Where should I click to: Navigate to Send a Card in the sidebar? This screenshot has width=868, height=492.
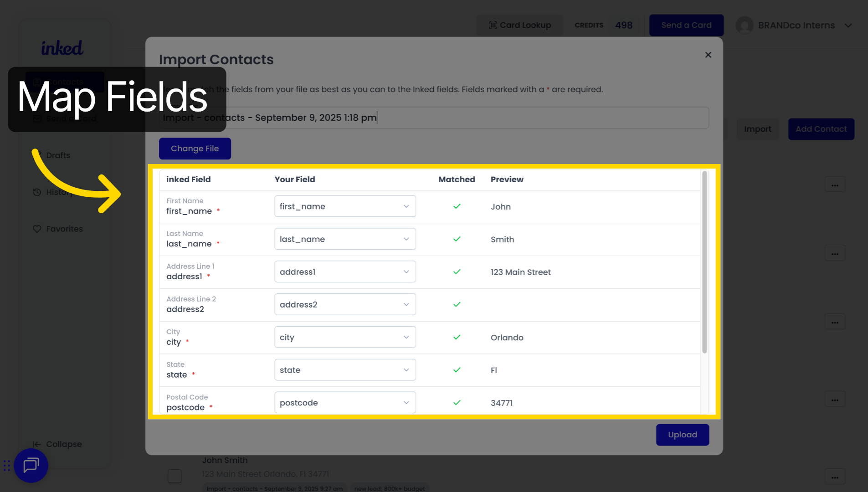pyautogui.click(x=37, y=118)
